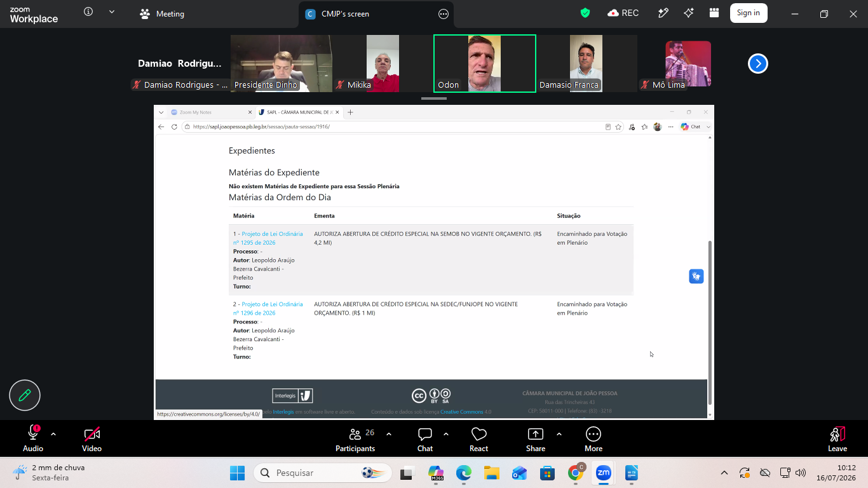Open the Zoom encryption shield icon
This screenshot has width=868, height=488.
click(x=585, y=13)
